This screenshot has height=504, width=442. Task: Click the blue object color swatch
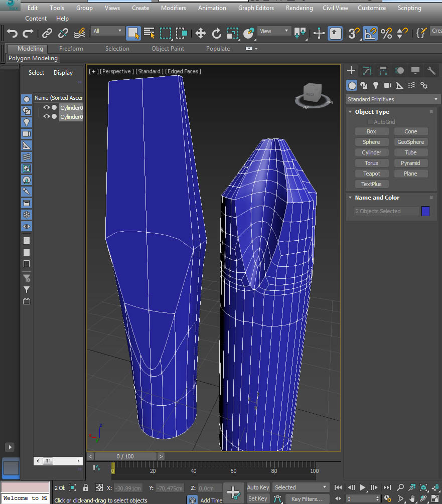(x=425, y=211)
